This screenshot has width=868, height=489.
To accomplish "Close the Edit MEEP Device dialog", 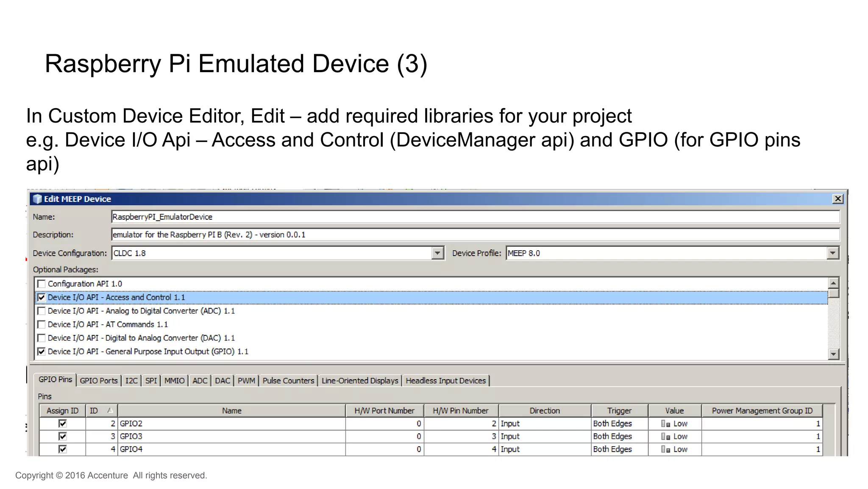I will click(838, 199).
